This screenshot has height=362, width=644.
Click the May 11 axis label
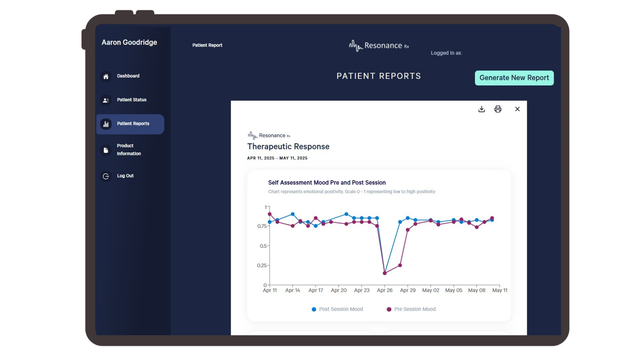click(x=499, y=290)
